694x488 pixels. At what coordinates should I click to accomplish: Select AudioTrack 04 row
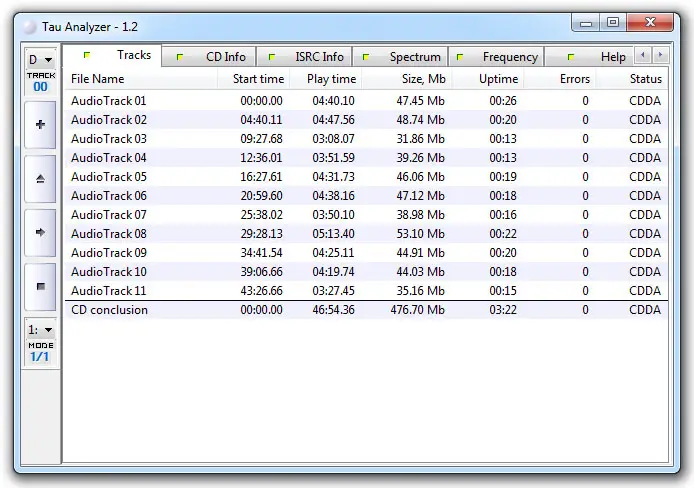tap(366, 158)
